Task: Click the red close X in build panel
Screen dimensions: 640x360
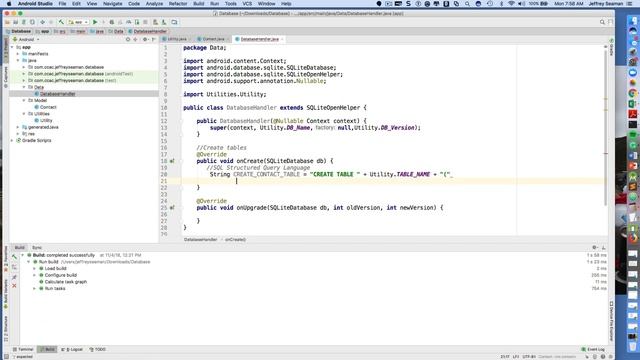Action: click(14, 286)
